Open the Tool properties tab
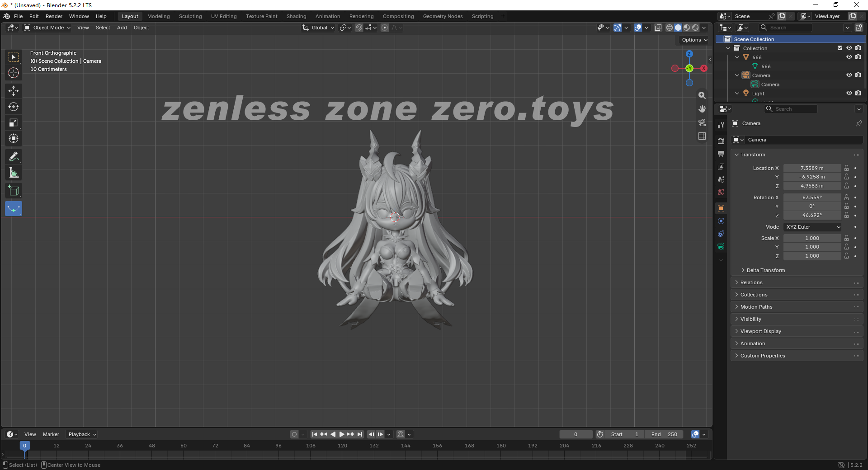Image resolution: width=868 pixels, height=470 pixels. (x=721, y=125)
